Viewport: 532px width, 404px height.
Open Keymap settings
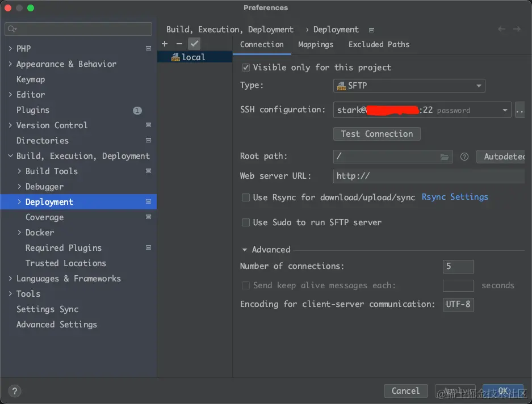click(31, 79)
